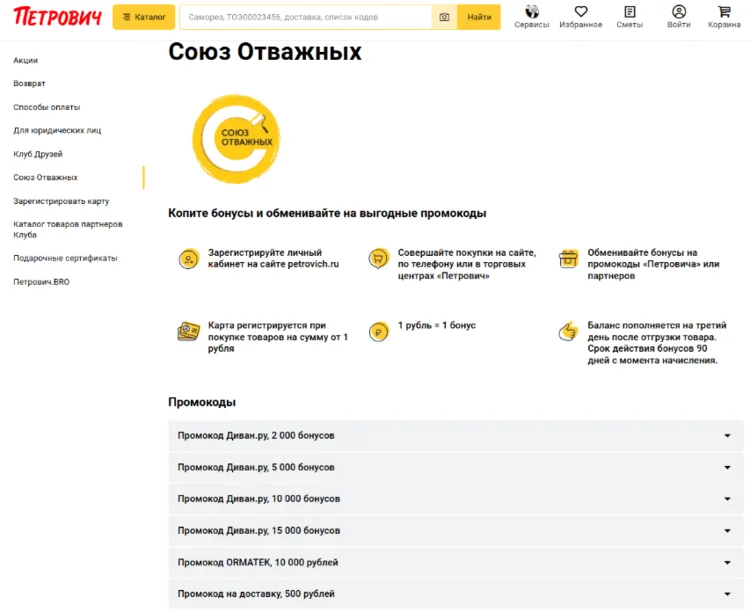Click the thumbs-up balance icon
The image size is (750, 612).
click(x=568, y=331)
